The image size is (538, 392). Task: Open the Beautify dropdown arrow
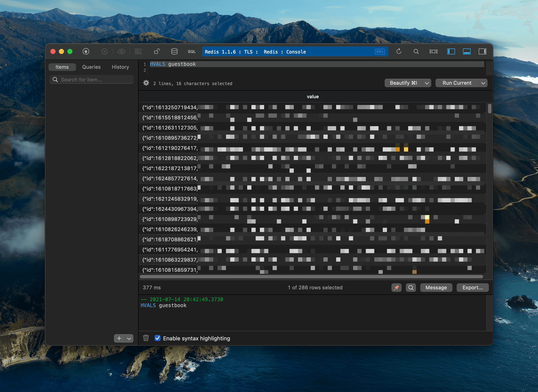coord(427,83)
